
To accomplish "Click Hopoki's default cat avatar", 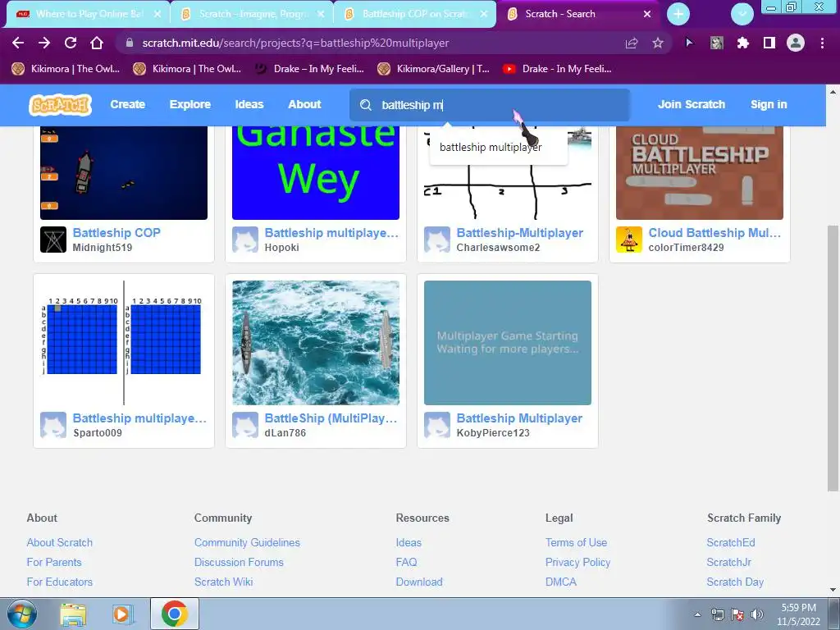I will [244, 240].
